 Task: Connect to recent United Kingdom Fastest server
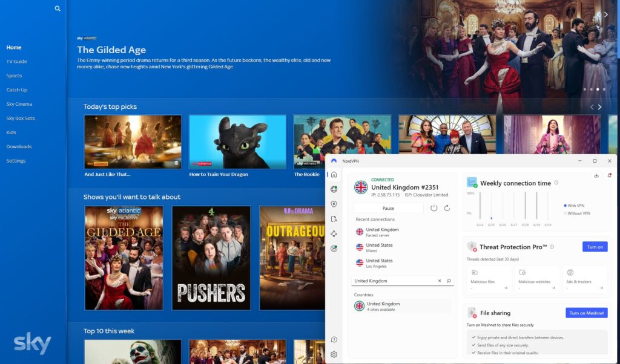[x=382, y=232]
